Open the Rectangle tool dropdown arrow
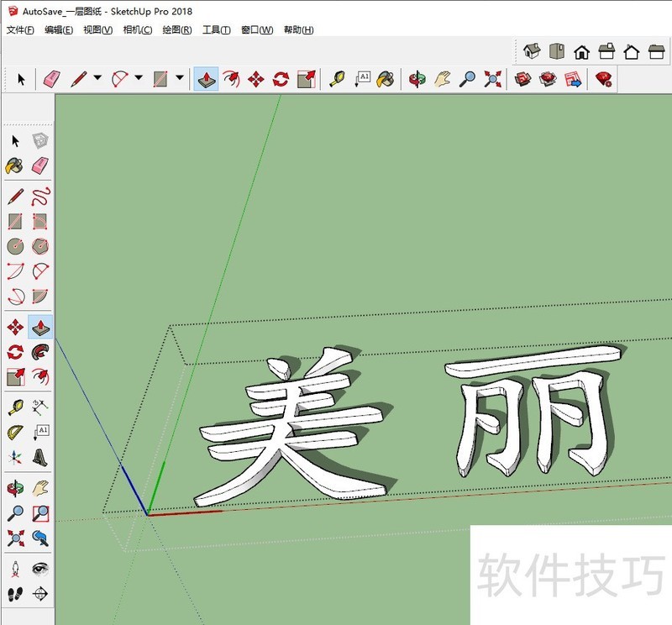This screenshot has height=625, width=672. [x=178, y=80]
